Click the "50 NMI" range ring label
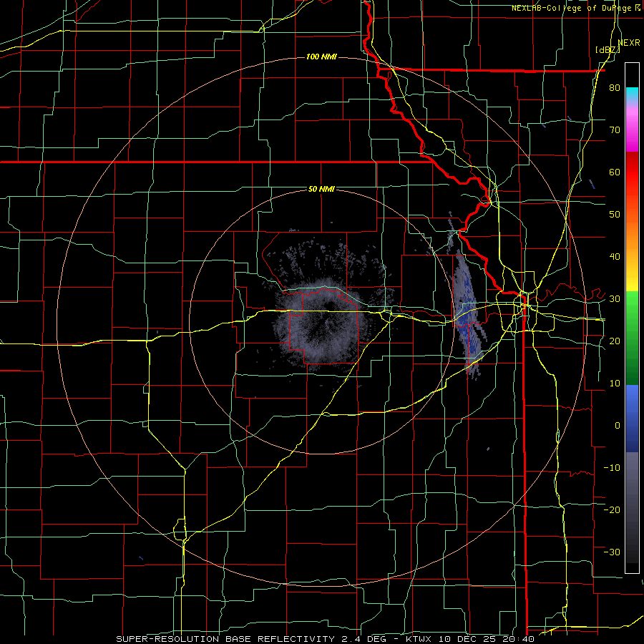This screenshot has width=644, height=644. click(x=321, y=190)
